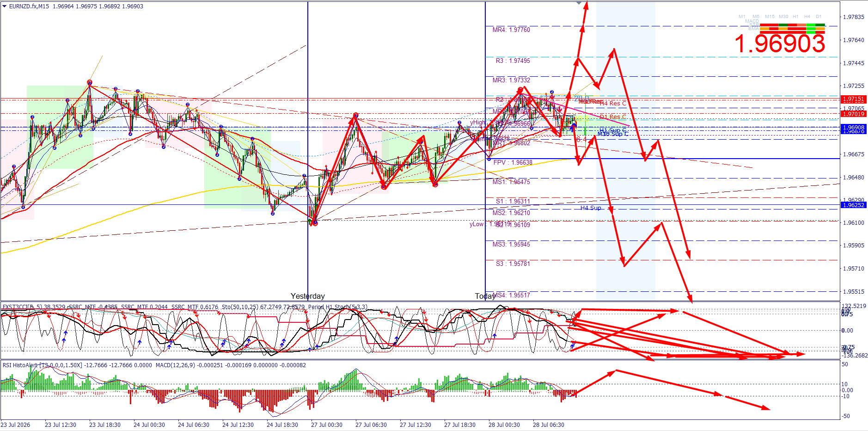This screenshot has height=431, width=868.
Task: Select the S3 : 1.95781 pivot label
Action: pos(513,264)
